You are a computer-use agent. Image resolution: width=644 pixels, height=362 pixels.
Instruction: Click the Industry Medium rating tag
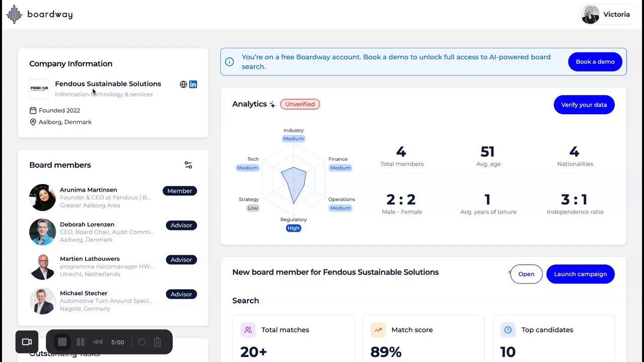(x=293, y=139)
